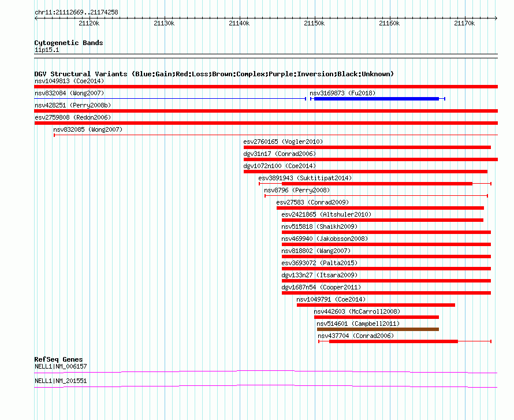The height and width of the screenshot is (420, 514).
Task: Open the esv2760165 (Vogler2010) variant label
Action: [283, 142]
